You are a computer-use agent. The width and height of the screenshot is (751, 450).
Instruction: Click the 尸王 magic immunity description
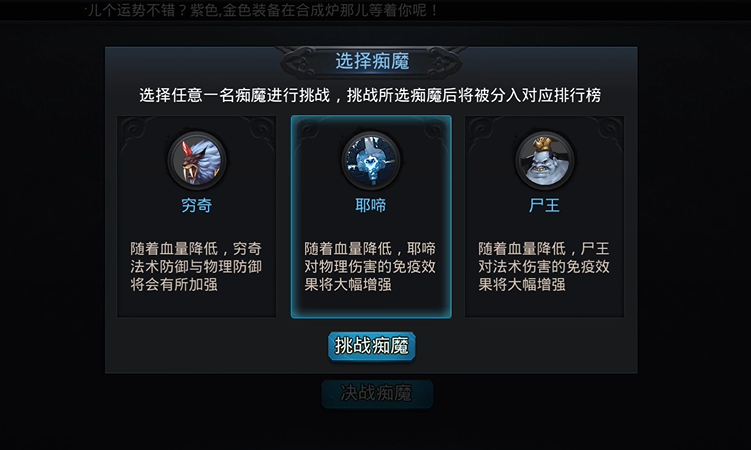544,266
